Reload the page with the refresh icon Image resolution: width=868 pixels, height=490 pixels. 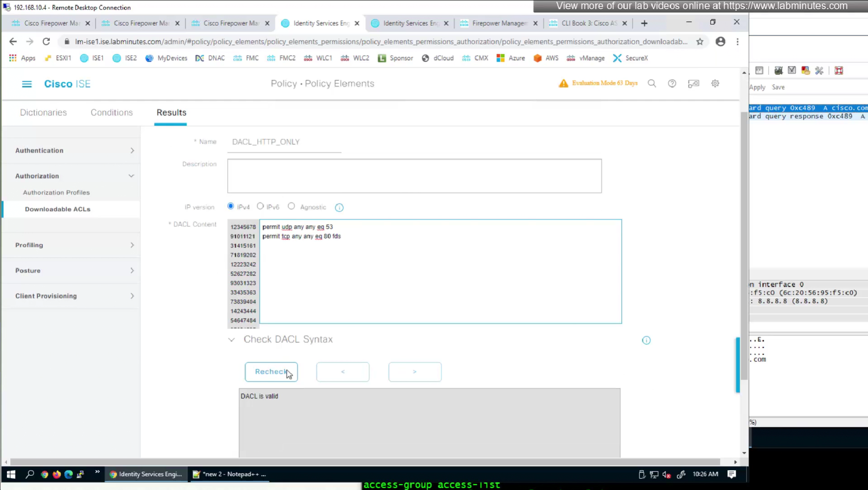click(46, 42)
